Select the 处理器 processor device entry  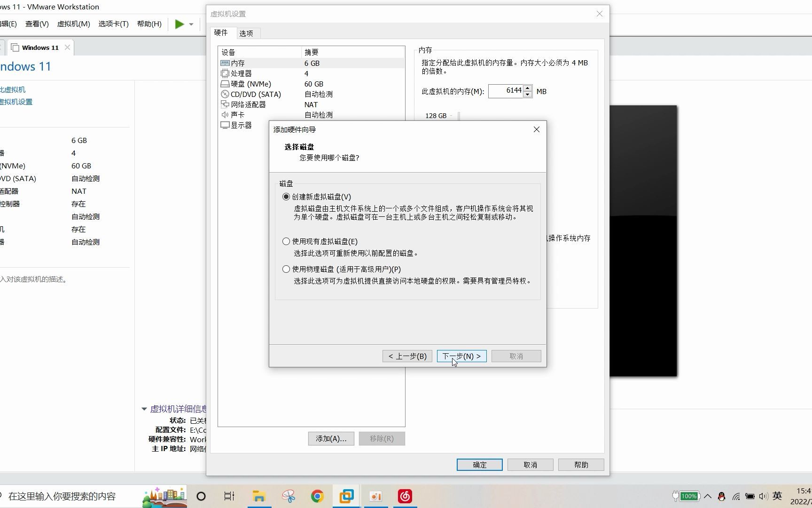[x=240, y=73]
